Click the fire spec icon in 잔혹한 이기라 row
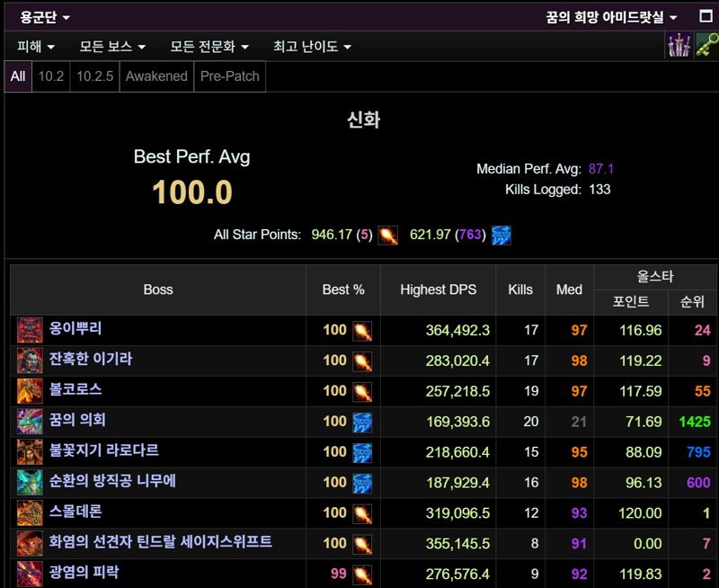The height and width of the screenshot is (588, 719). (362, 361)
